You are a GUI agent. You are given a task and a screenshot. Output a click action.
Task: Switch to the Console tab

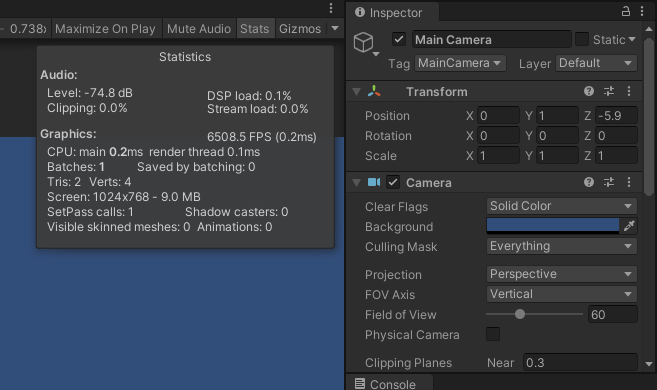pyautogui.click(x=385, y=384)
